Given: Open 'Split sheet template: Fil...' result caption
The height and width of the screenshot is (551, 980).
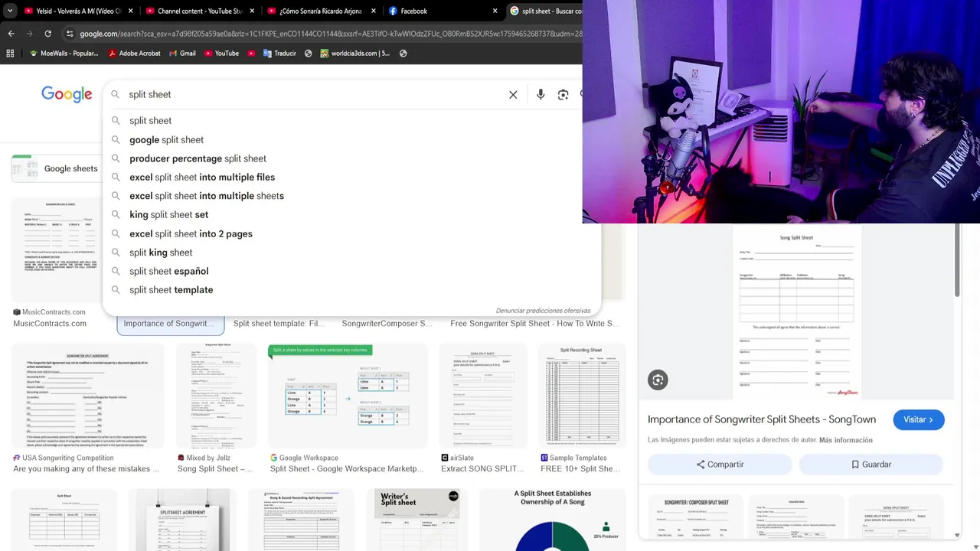Looking at the screenshot, I should tap(279, 324).
